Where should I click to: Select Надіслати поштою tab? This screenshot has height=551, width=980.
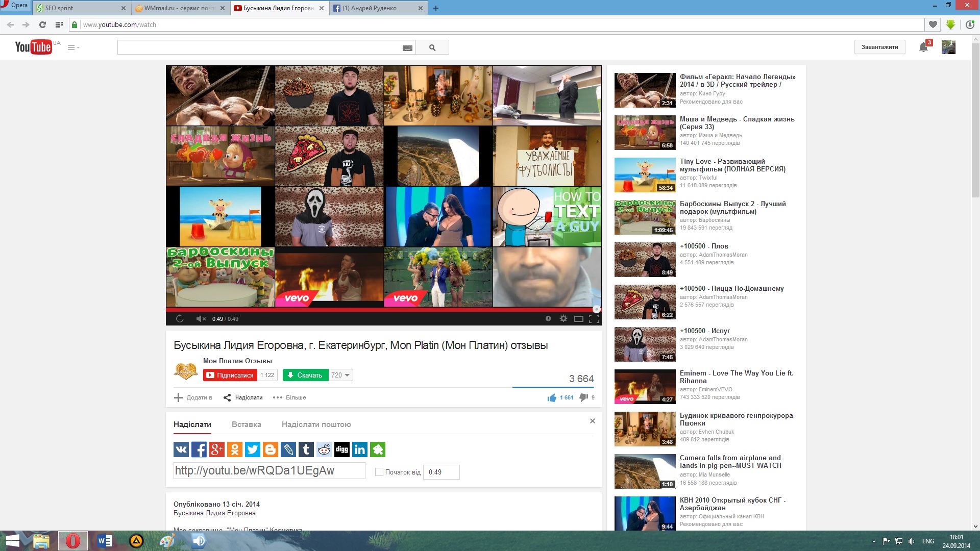tap(316, 424)
